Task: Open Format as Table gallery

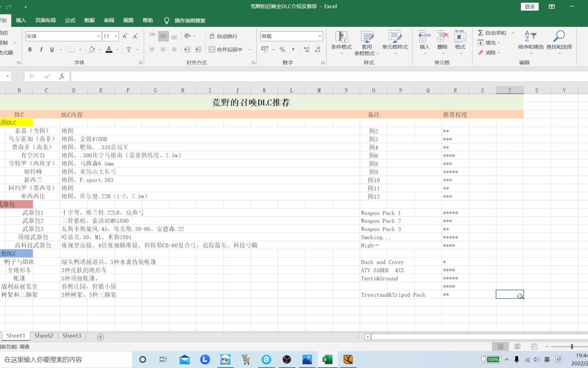Action: (x=367, y=43)
